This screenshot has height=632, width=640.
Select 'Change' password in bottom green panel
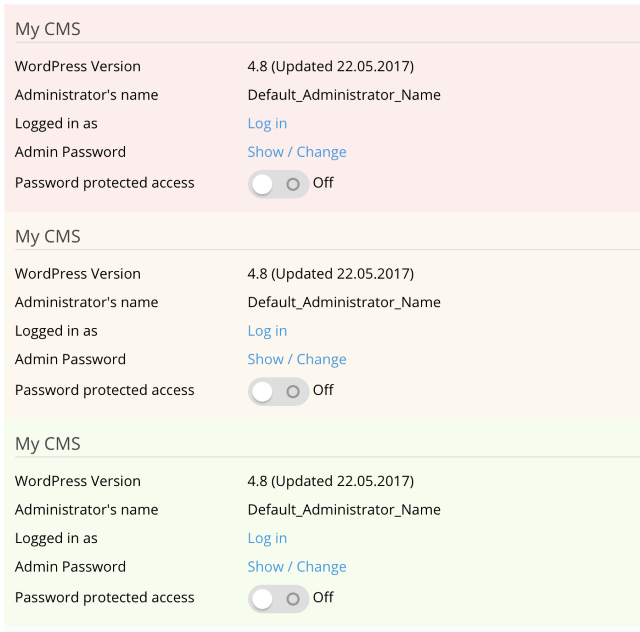tap(321, 566)
